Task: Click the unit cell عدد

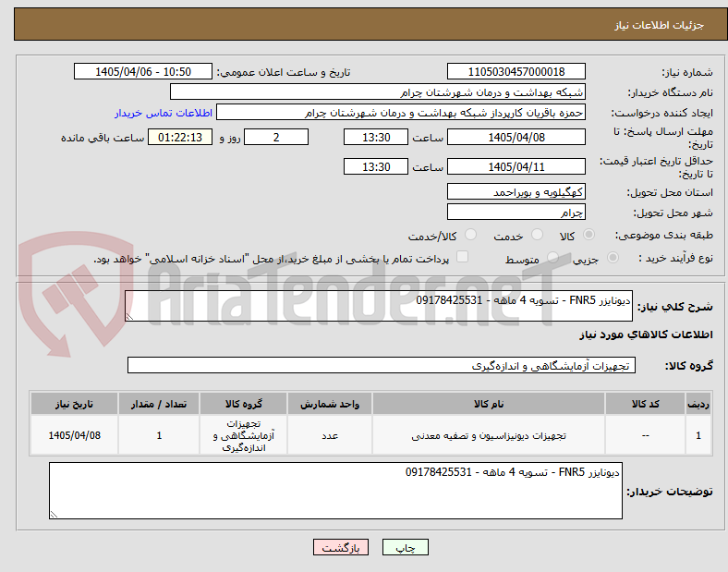Action: [x=330, y=435]
